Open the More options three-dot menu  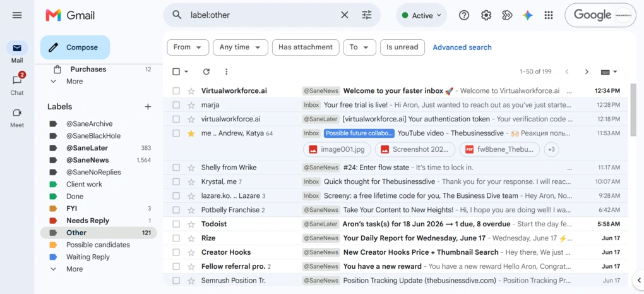(x=226, y=71)
